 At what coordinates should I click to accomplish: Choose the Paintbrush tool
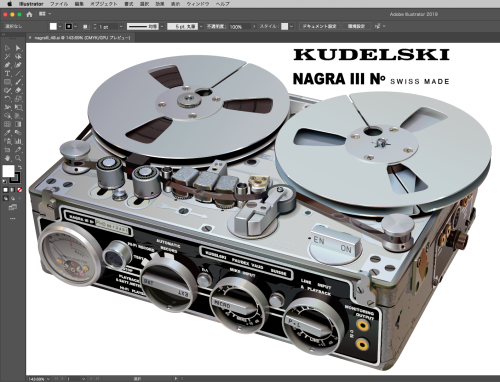pyautogui.click(x=18, y=82)
